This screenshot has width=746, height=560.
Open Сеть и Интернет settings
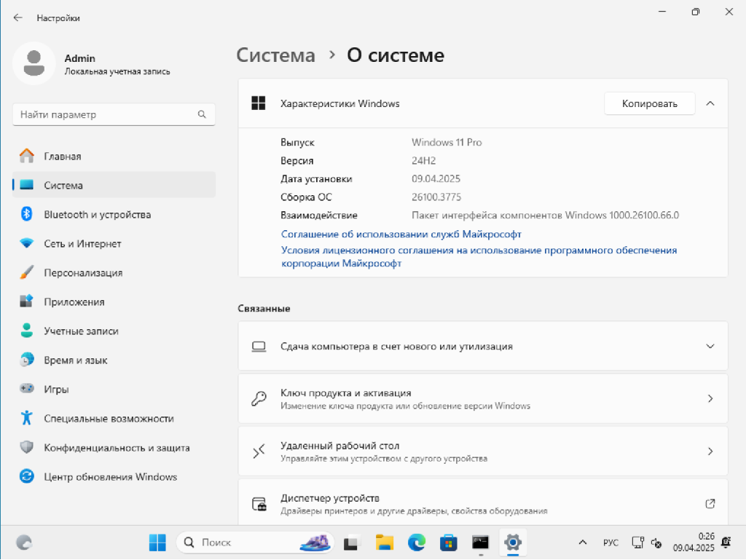pyautogui.click(x=114, y=243)
